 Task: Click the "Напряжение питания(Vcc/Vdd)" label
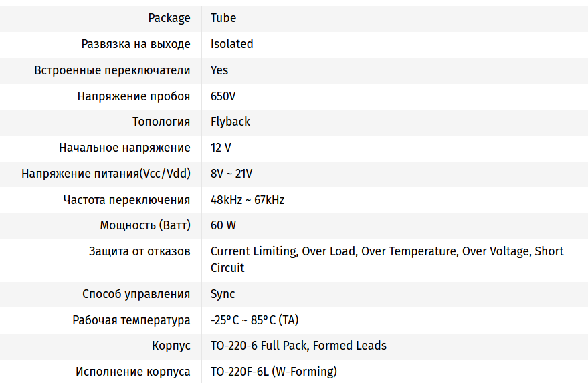tap(106, 174)
